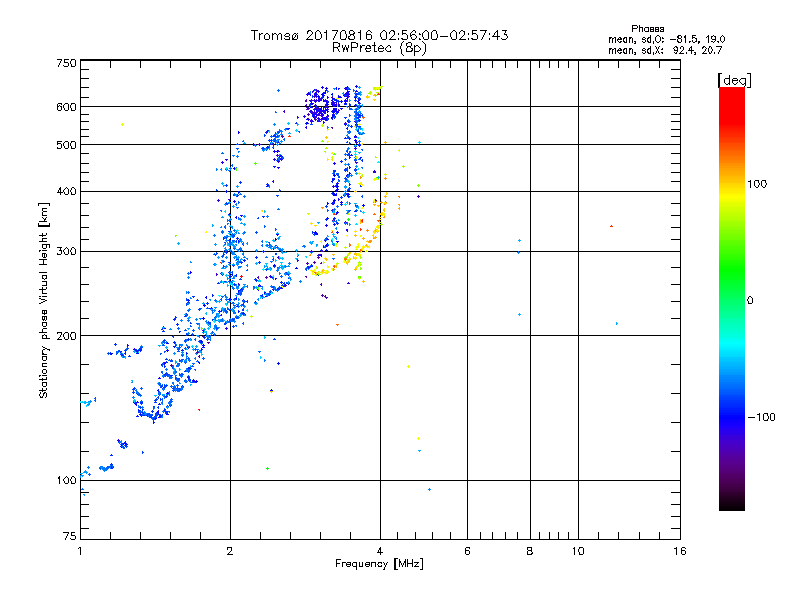Select the 'mean, sd,O: -81.5, 19.0' statistic

point(666,39)
